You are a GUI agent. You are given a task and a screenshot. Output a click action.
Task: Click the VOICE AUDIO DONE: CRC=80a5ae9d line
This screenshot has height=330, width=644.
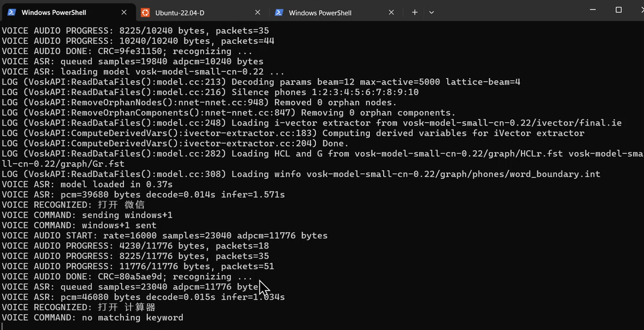pos(127,277)
